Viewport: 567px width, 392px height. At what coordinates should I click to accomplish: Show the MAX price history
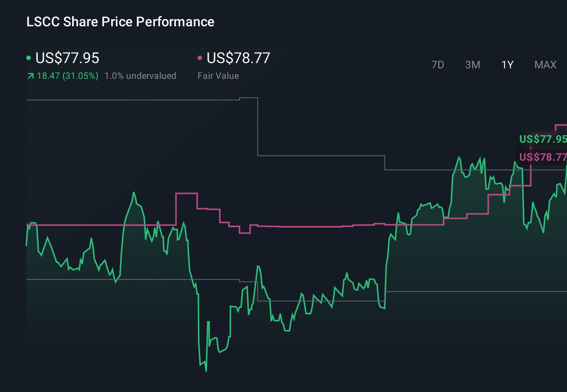click(545, 65)
